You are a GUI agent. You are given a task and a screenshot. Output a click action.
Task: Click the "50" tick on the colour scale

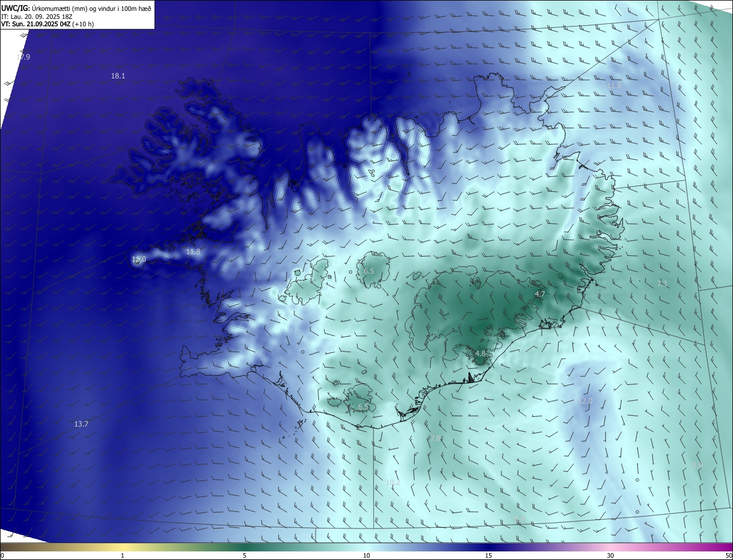(728, 555)
